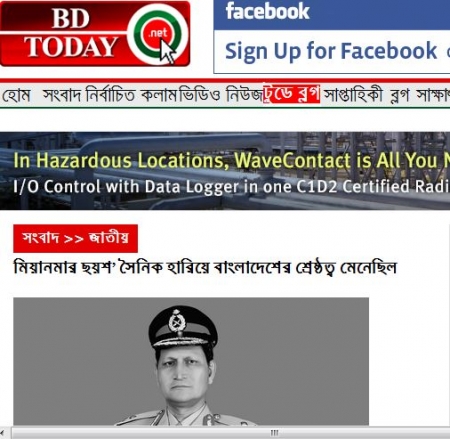
Task: Select the highlighted টুডে ব্লগ tab
Action: click(x=291, y=93)
